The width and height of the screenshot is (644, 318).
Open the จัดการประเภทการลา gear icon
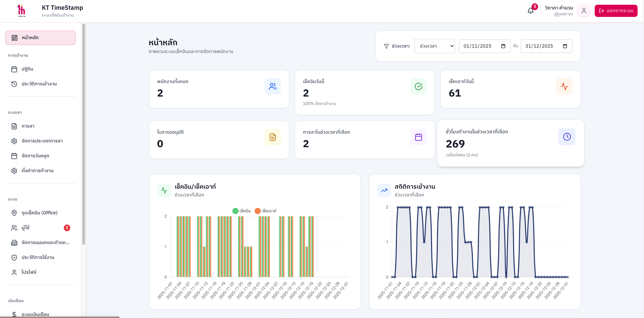click(x=14, y=141)
